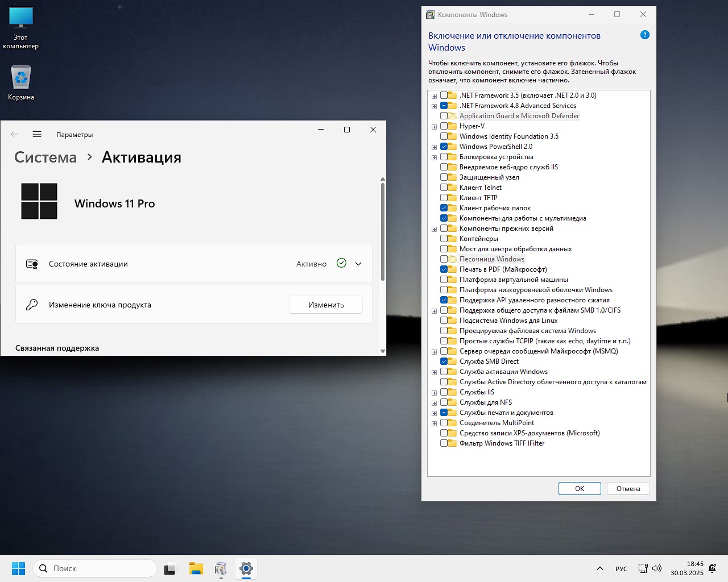
Task: Enable Подсистема Windows для Linux checkbox
Action: [444, 321]
